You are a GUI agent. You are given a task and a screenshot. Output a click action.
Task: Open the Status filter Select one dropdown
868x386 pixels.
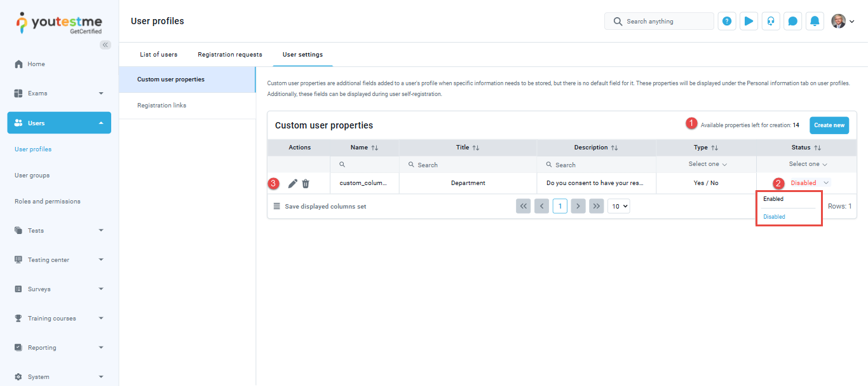(808, 164)
